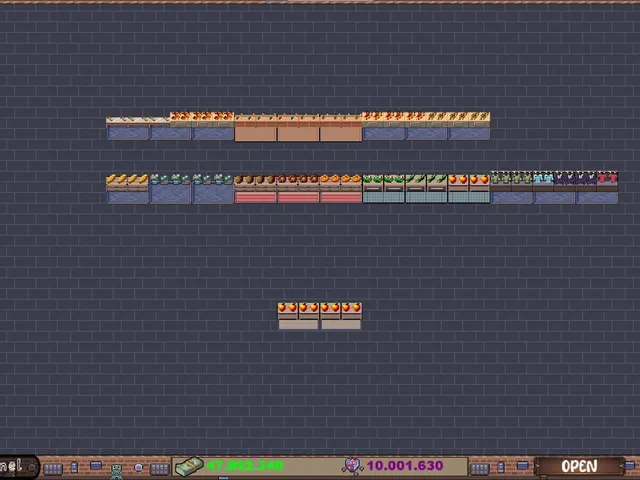Select the dark purple suits clothing rack
Screen dimensions: 640x480
[x=575, y=182]
